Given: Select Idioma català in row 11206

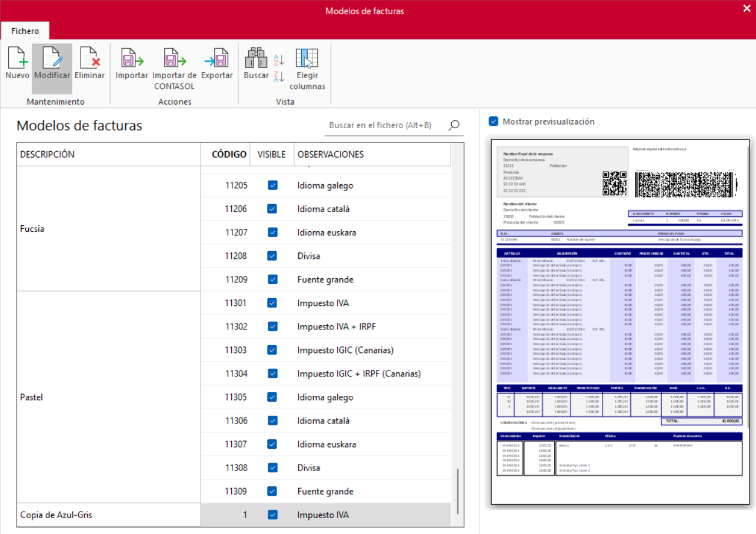Looking at the screenshot, I should (x=324, y=209).
